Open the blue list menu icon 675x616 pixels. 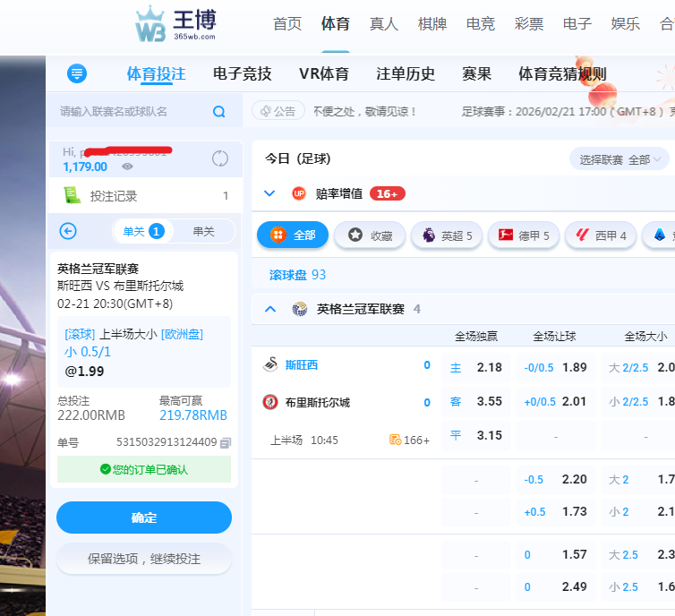pyautogui.click(x=77, y=73)
